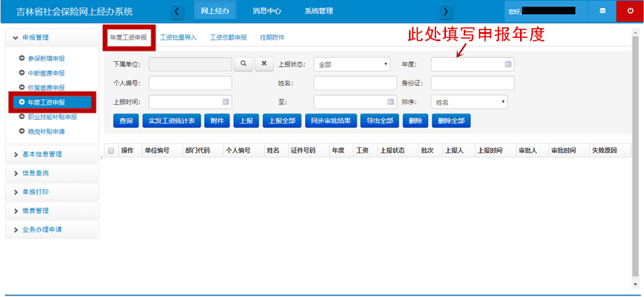Click the 删除全部 button
The height and width of the screenshot is (297, 644).
click(x=452, y=121)
